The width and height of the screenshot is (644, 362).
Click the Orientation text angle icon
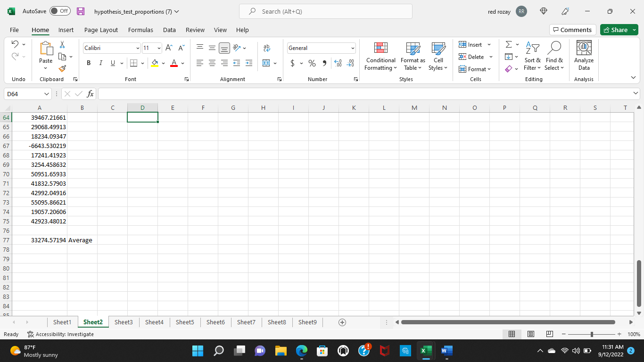click(237, 48)
